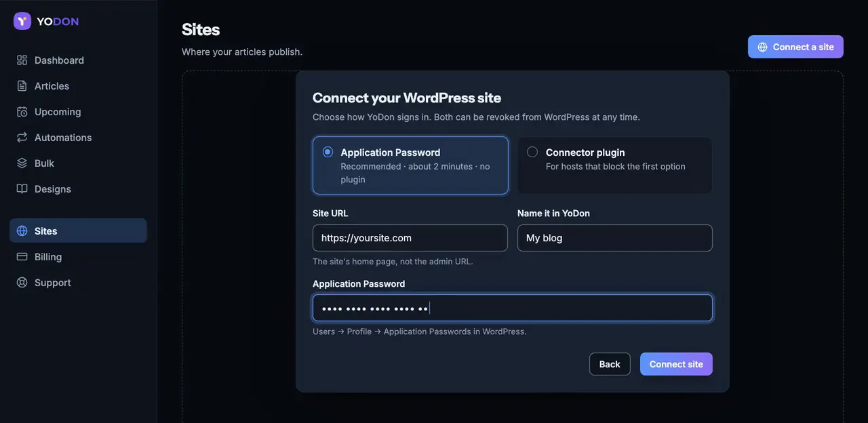This screenshot has width=868, height=423.
Task: Click the 'Application Password' field label above input
Action: click(x=359, y=283)
